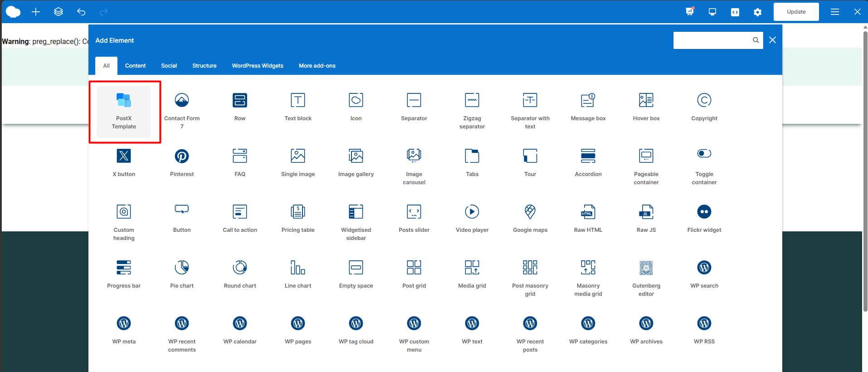Insert a Pricing table element
The image size is (868, 372).
[x=298, y=219]
